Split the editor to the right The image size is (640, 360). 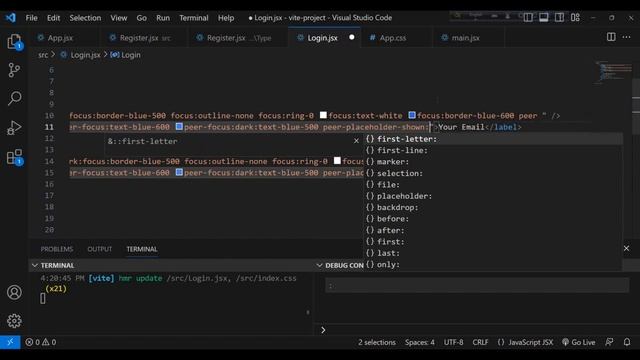[611, 37]
